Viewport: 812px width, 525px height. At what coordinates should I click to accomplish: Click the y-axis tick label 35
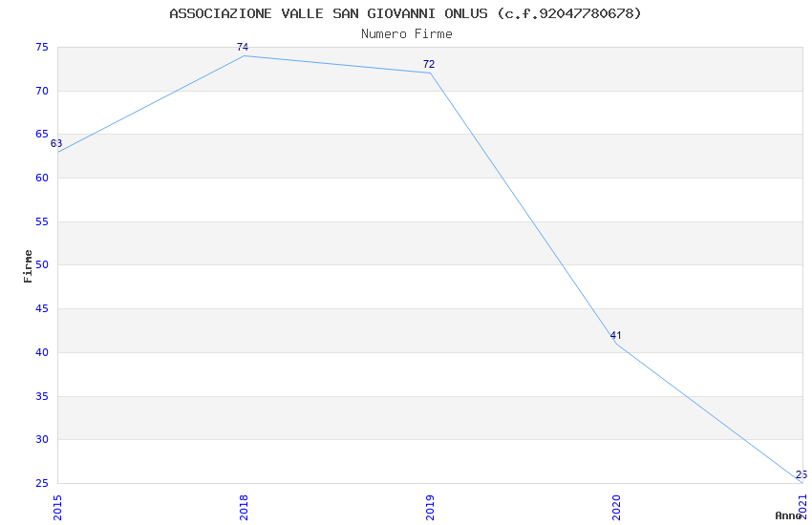[x=42, y=397]
